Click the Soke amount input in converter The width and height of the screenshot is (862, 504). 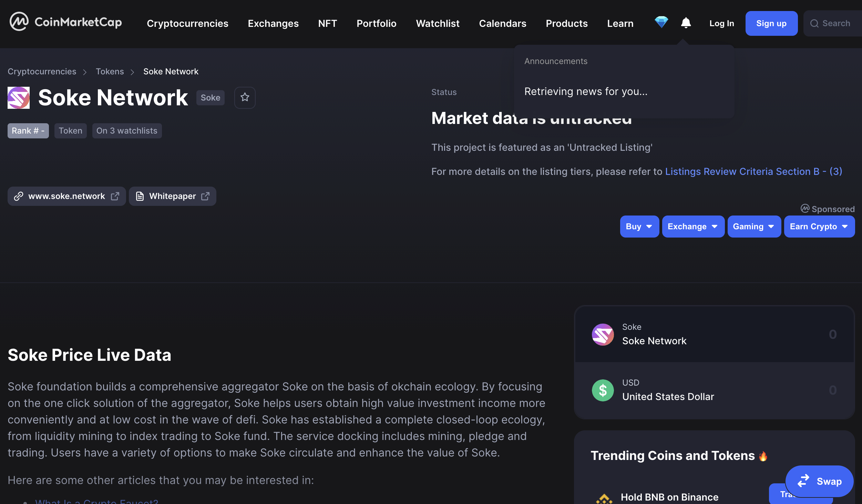point(832,334)
